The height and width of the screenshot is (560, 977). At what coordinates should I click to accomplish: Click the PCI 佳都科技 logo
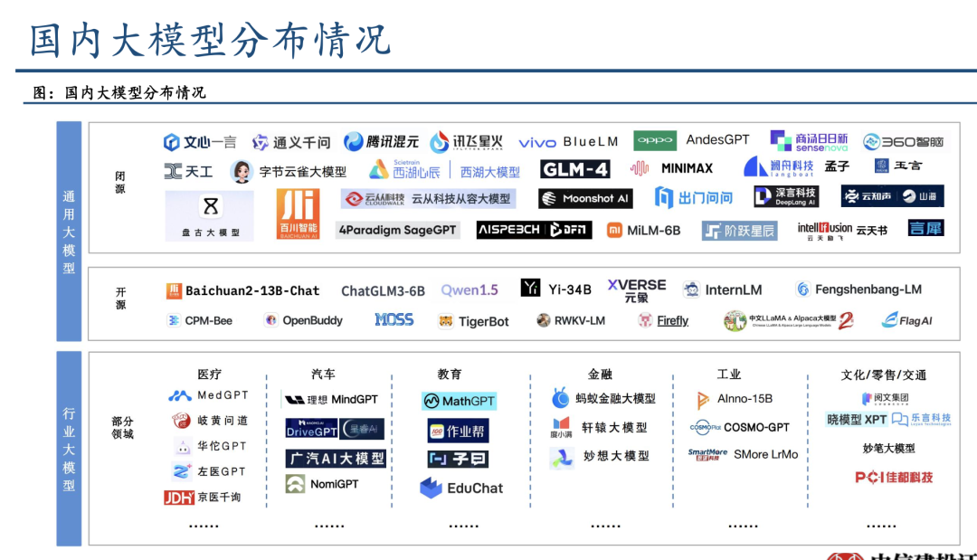[894, 477]
